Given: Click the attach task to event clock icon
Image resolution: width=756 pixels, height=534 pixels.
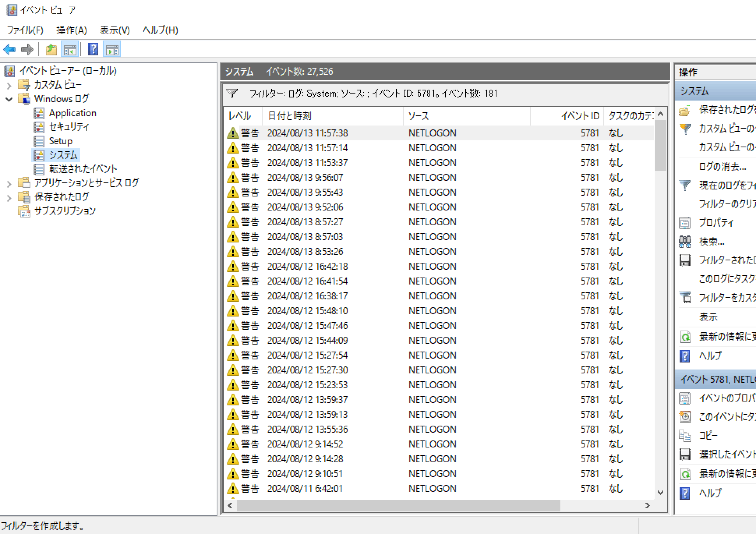Looking at the screenshot, I should click(x=685, y=417).
